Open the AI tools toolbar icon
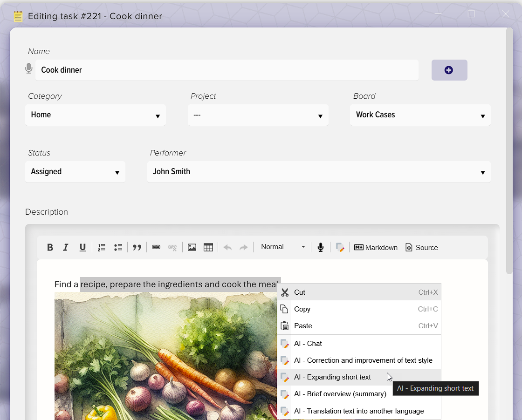 click(x=340, y=247)
